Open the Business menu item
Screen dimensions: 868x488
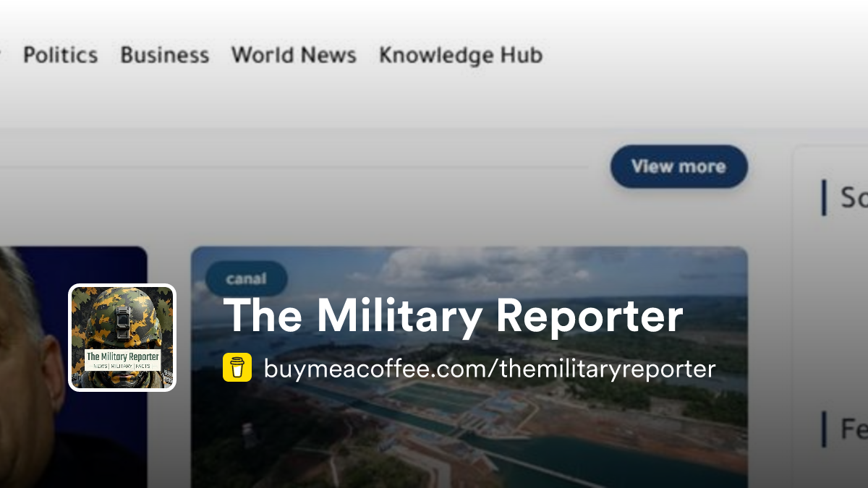click(165, 55)
